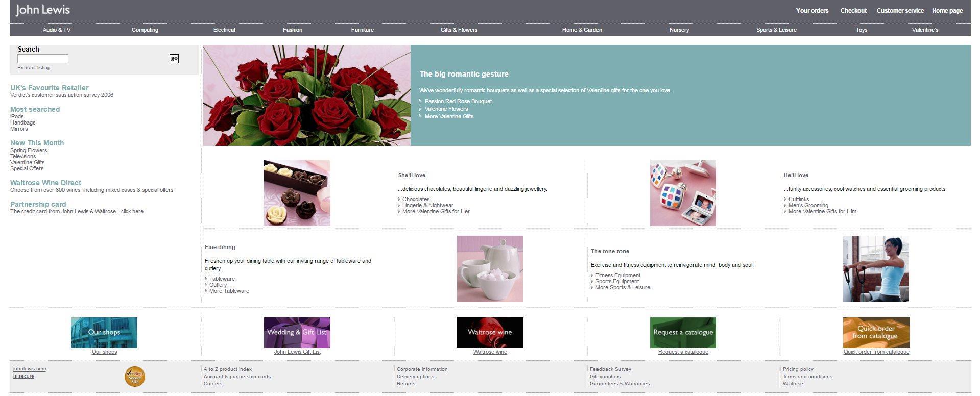
Task: Click the Our shops banner image
Action: pos(104,333)
